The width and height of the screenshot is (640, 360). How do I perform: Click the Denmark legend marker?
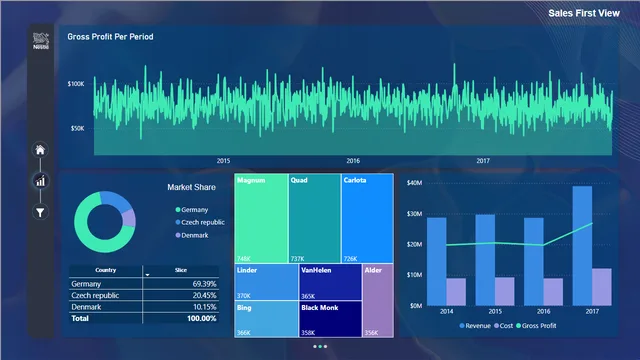coord(178,236)
